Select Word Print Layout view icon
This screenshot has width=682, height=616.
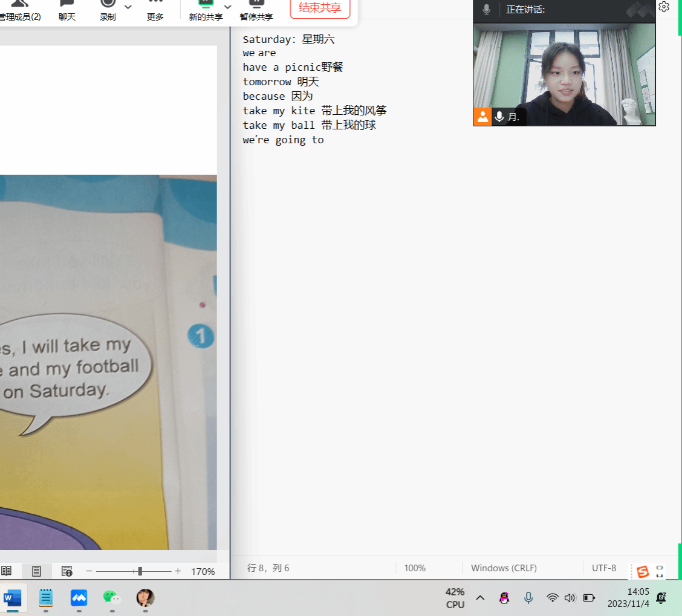pos(36,571)
